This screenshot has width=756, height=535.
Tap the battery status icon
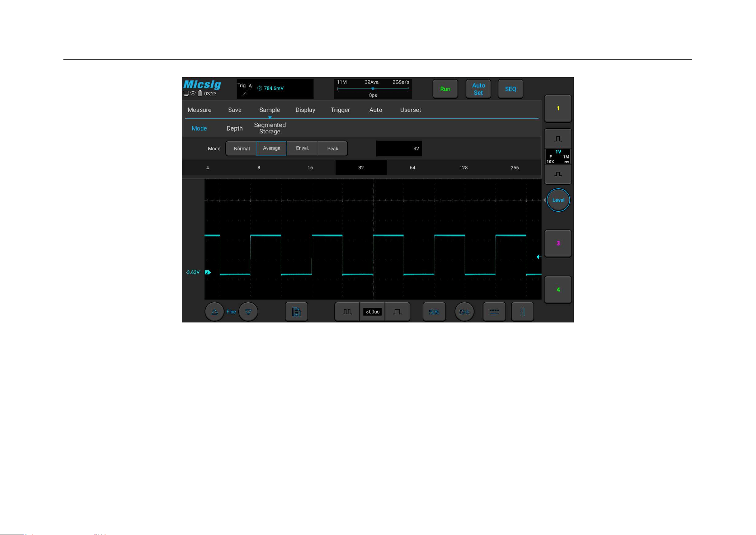(x=199, y=93)
